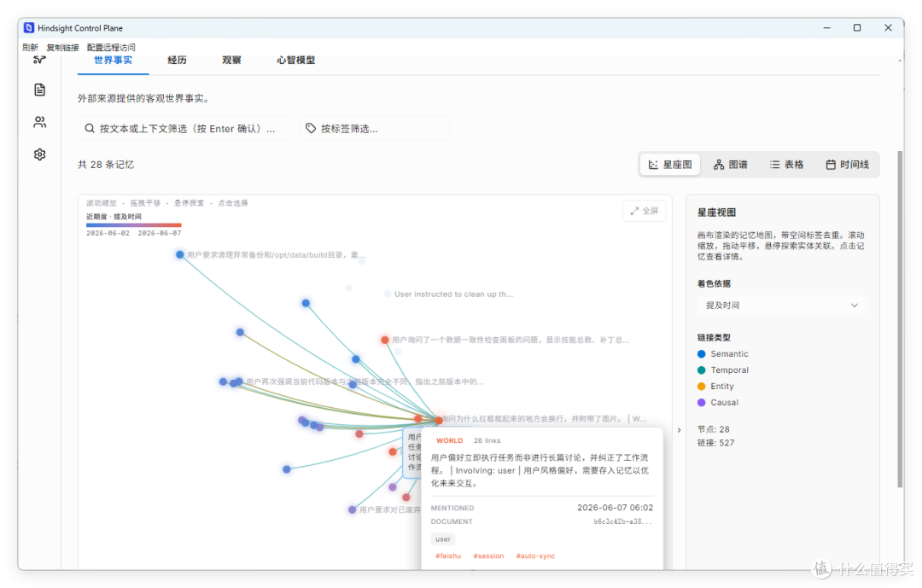Switch to 图谱 graph view
Screen dimensions: 922x588
[x=730, y=165]
